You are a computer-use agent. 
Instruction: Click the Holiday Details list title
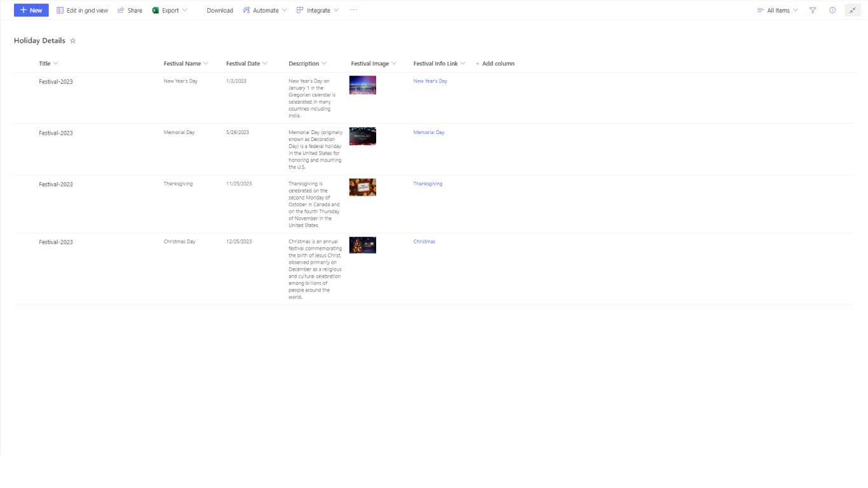pos(39,41)
